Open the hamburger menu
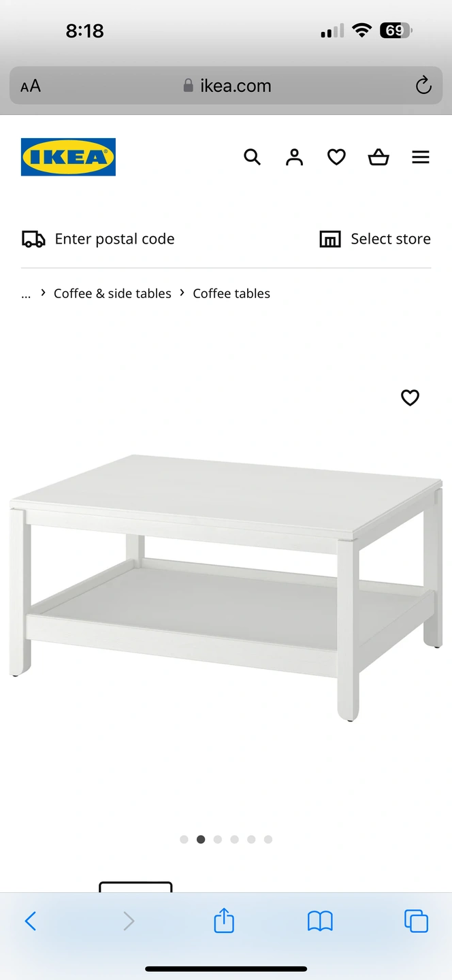The height and width of the screenshot is (980, 452). 421,157
